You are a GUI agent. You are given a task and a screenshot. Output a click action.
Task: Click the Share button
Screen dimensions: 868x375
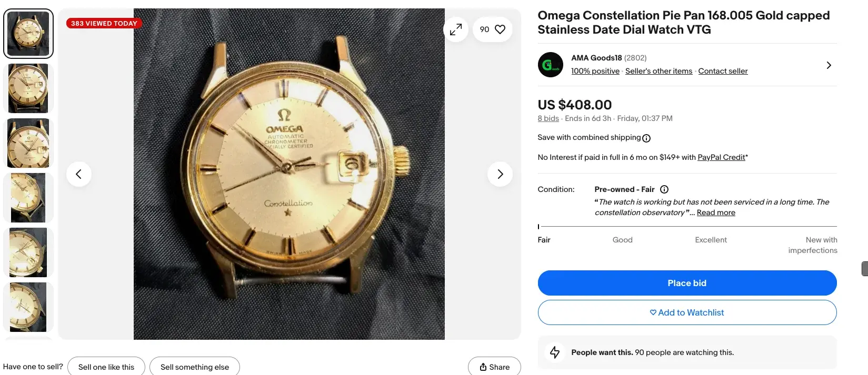[494, 367]
